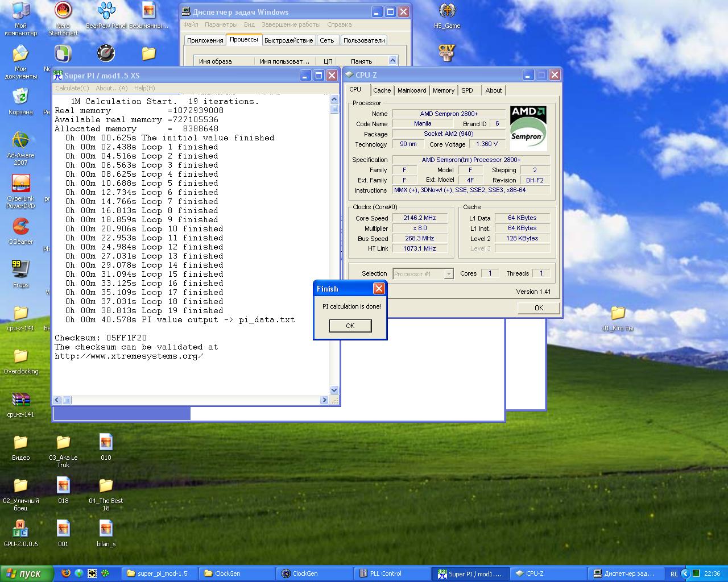The image size is (728, 582).
Task: Switch to Cache tab in CPU-Z
Action: pos(382,90)
